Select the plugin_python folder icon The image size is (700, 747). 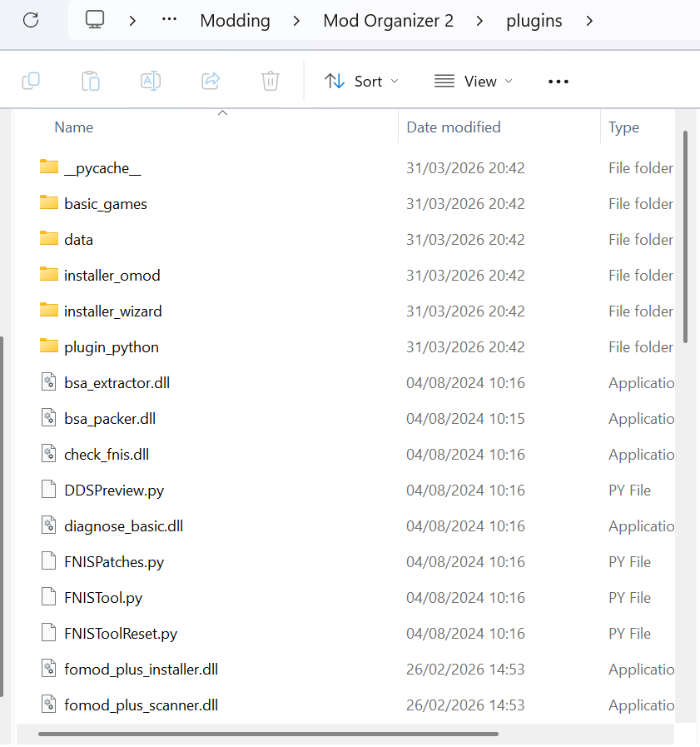tap(49, 346)
